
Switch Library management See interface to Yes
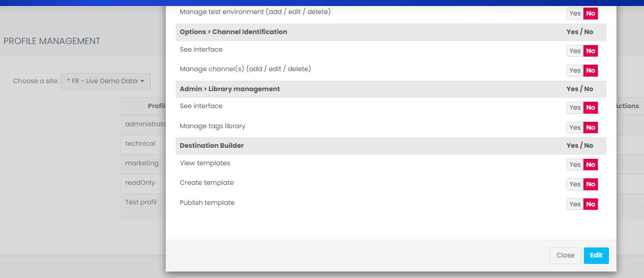click(575, 108)
